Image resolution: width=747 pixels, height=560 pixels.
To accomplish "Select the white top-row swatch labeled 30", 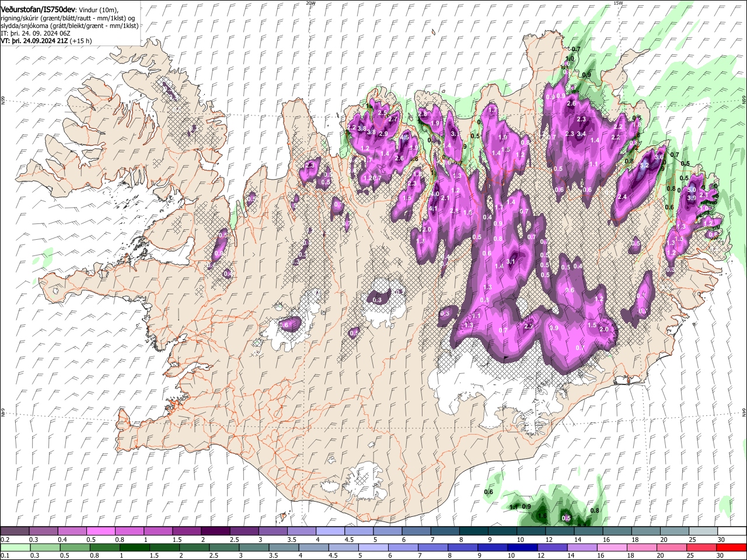I will 731,531.
